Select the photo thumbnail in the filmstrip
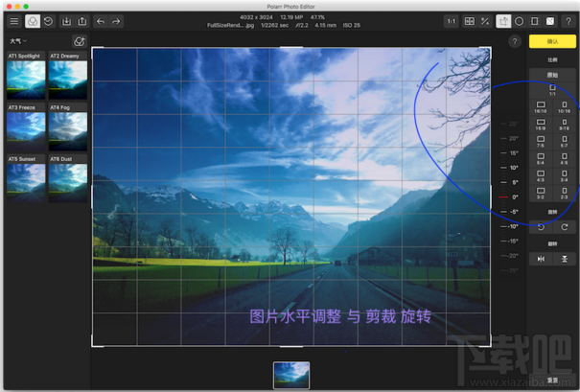This screenshot has width=580, height=392. click(291, 376)
